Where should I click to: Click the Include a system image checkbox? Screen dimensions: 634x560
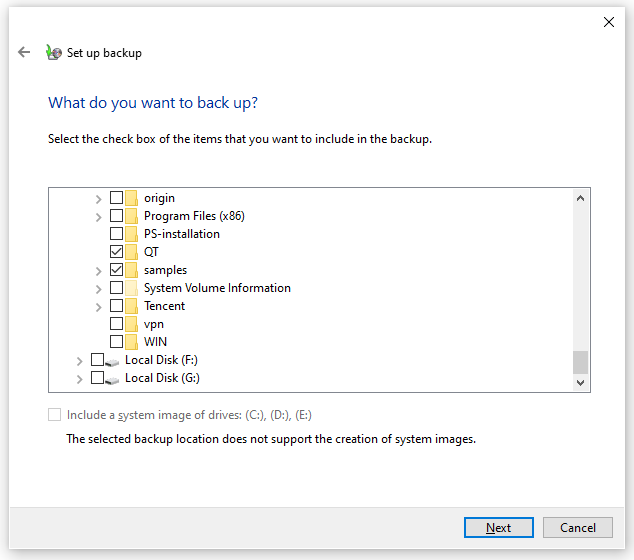[x=55, y=415]
